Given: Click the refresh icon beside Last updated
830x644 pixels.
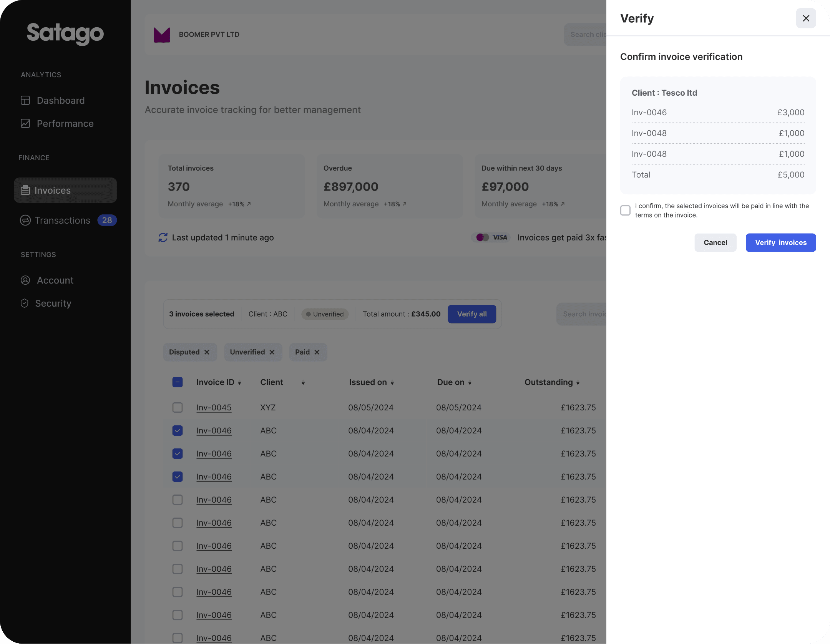Looking at the screenshot, I should tap(163, 238).
